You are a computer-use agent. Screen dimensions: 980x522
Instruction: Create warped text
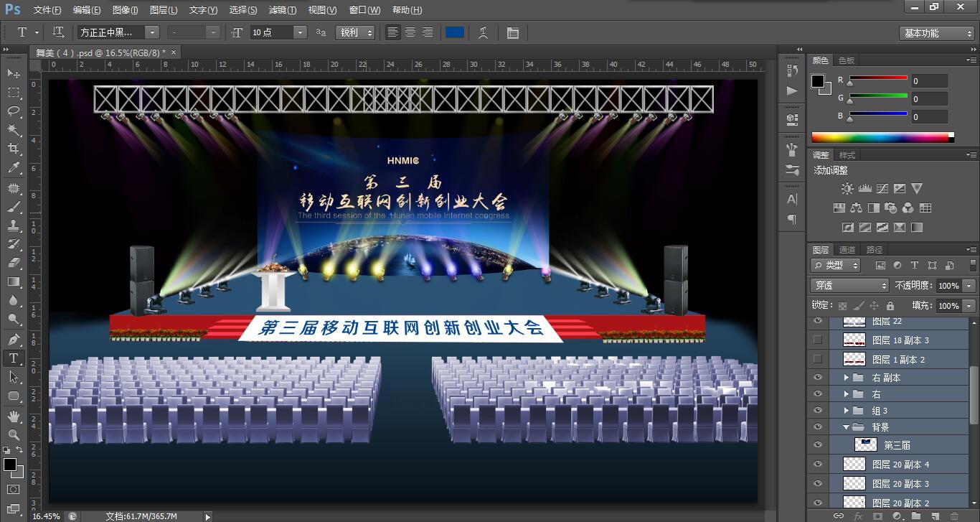[484, 32]
